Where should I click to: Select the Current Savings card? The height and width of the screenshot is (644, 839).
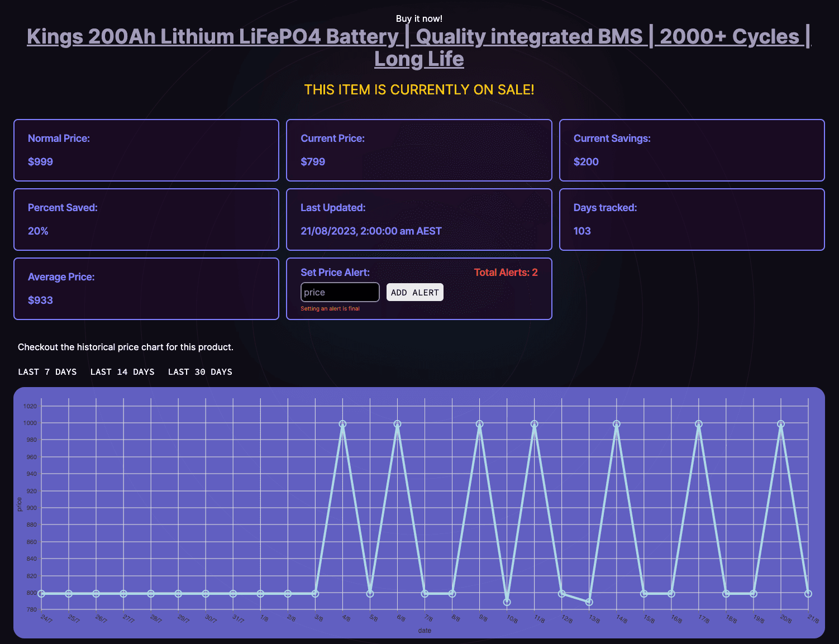(692, 150)
